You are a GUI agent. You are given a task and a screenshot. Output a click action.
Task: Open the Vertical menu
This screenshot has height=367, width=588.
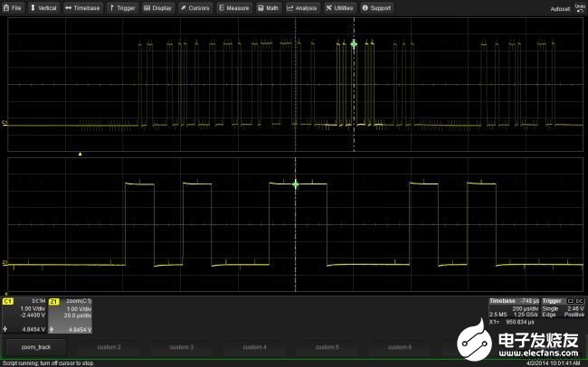[x=43, y=8]
